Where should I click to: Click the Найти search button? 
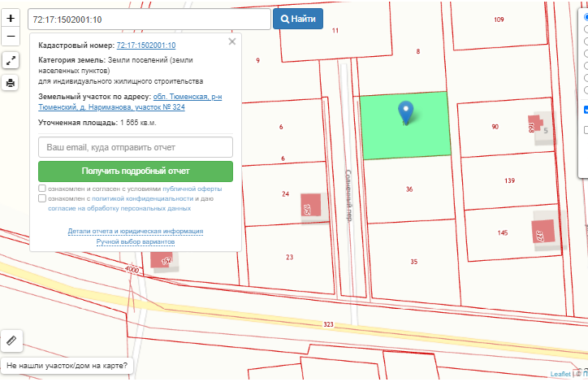[x=298, y=18]
